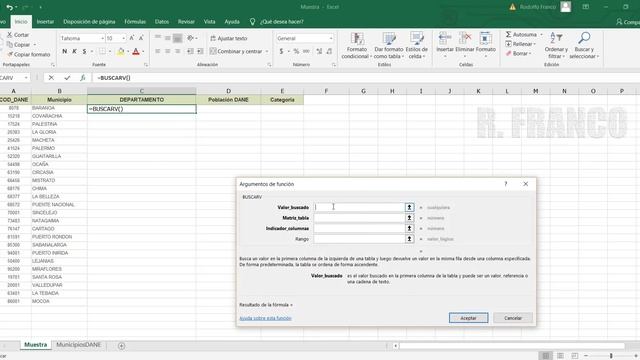Open the font size dropdown

[x=124, y=38]
